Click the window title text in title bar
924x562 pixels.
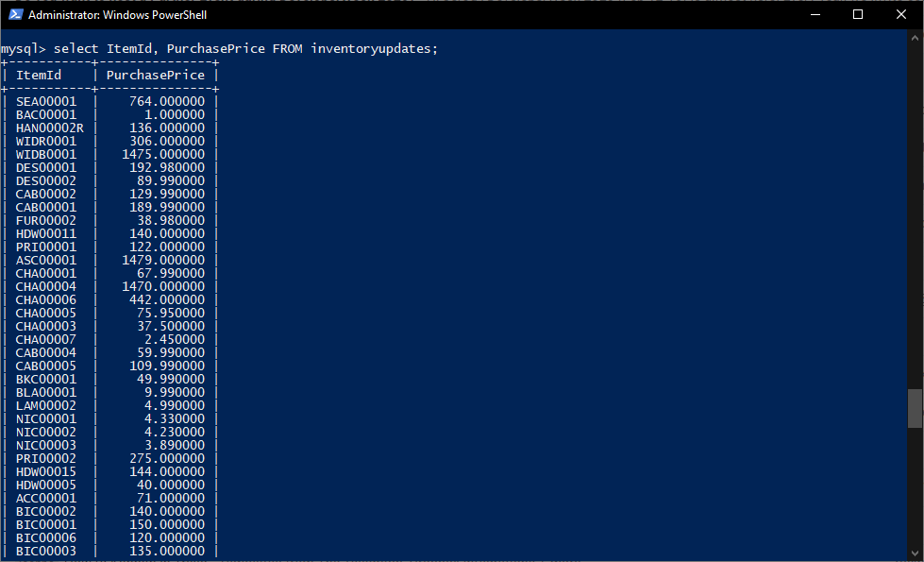pos(117,15)
